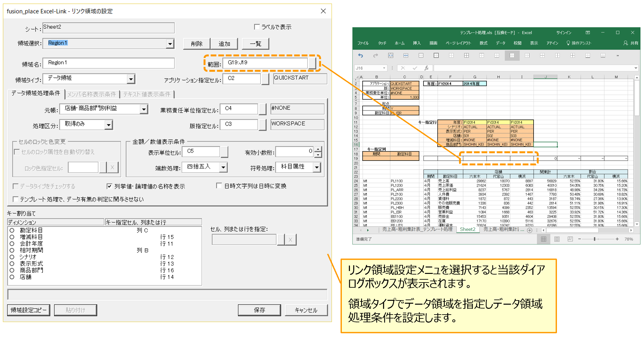Switch to Normal view in Excel status bar
Viewport: 644px width, 337px height.
[543, 239]
